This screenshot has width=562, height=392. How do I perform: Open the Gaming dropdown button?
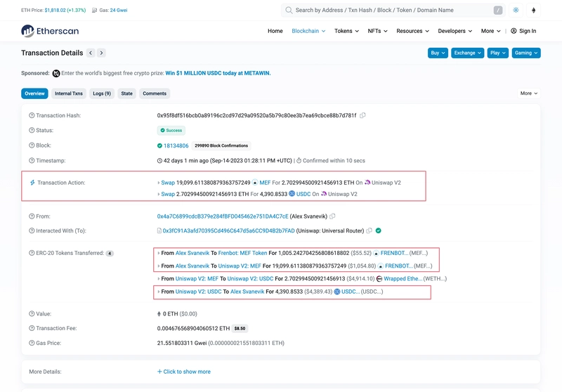(x=526, y=53)
